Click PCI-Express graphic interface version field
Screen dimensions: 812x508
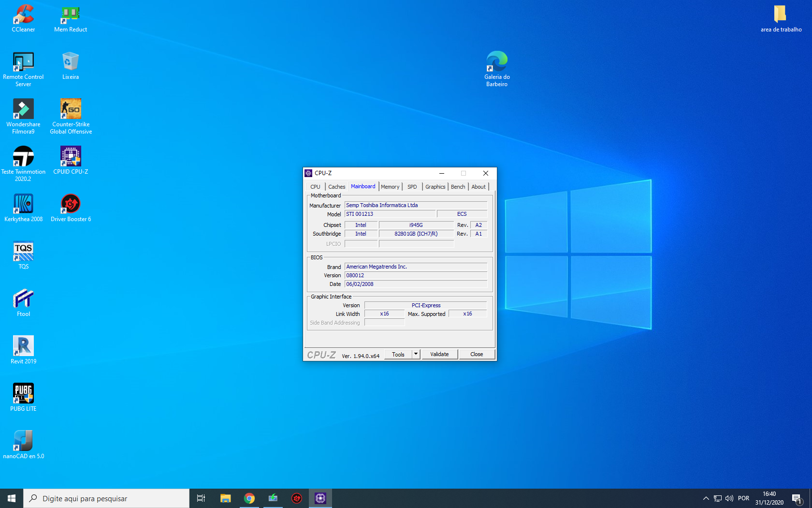tap(426, 305)
